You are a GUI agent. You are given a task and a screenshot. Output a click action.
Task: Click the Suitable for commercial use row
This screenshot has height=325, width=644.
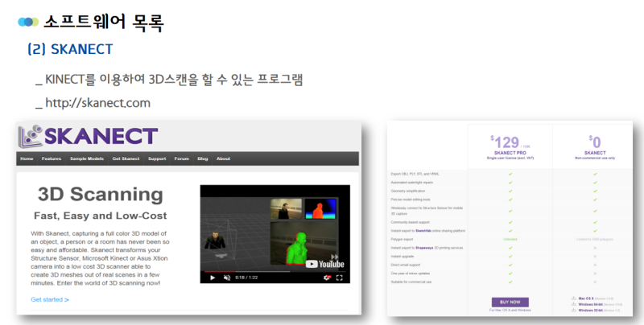click(510, 282)
